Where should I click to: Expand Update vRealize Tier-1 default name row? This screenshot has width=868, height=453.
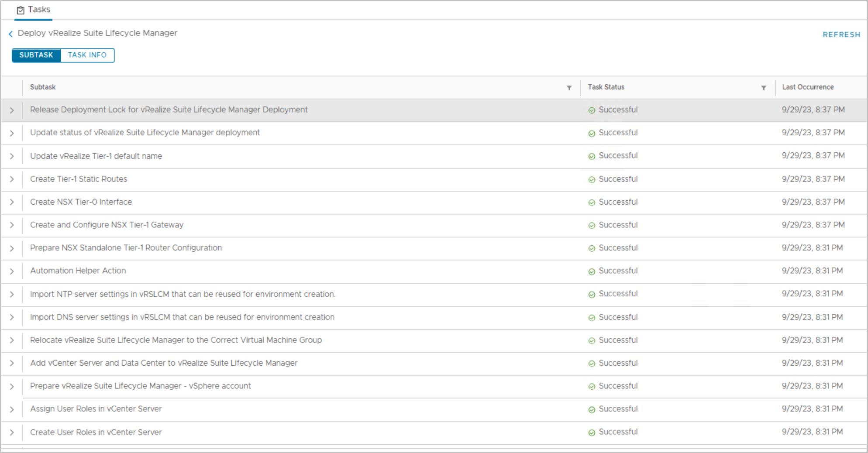point(12,156)
